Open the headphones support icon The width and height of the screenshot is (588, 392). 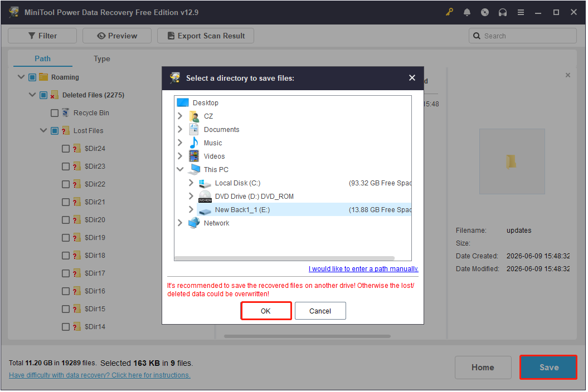(x=503, y=12)
